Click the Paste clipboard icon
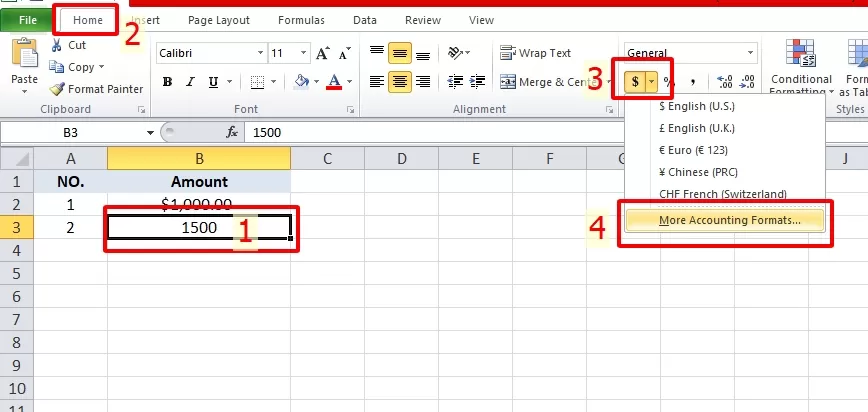The height and width of the screenshot is (412, 868). (24, 53)
